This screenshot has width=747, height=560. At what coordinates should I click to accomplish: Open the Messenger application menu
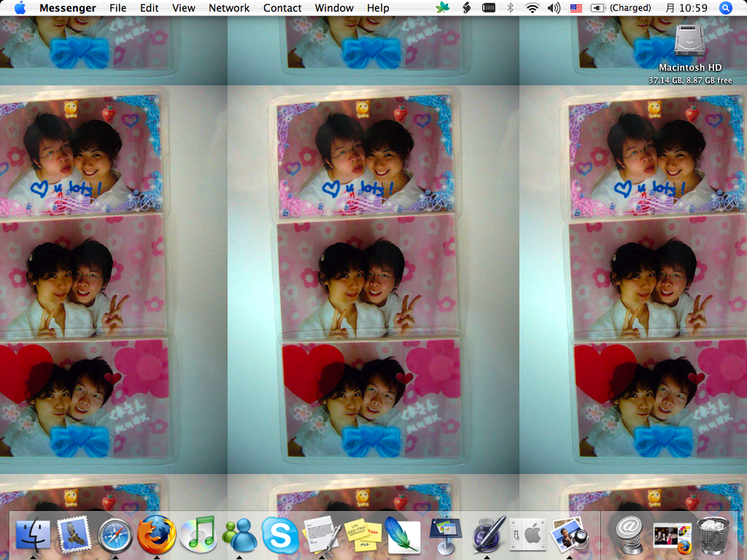click(68, 8)
